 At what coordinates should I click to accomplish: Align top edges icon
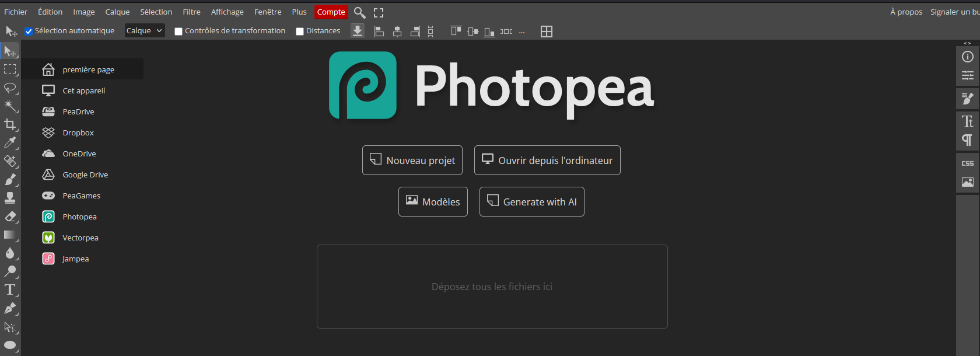(456, 32)
